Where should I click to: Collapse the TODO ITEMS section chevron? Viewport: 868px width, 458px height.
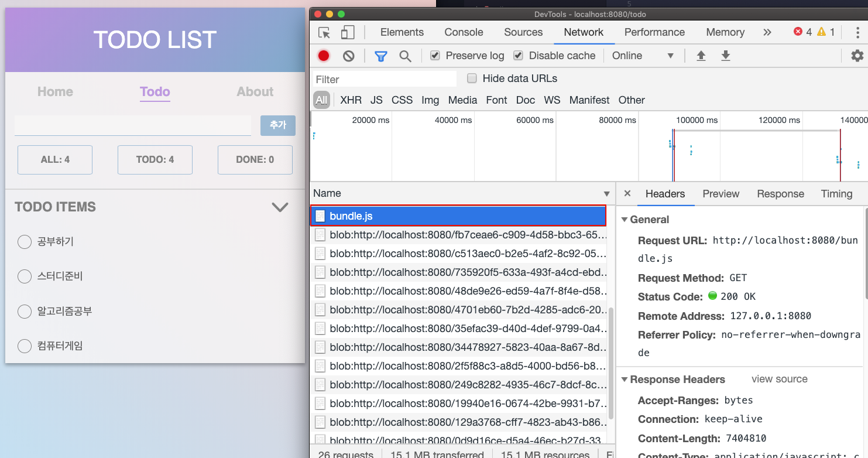[280, 207]
